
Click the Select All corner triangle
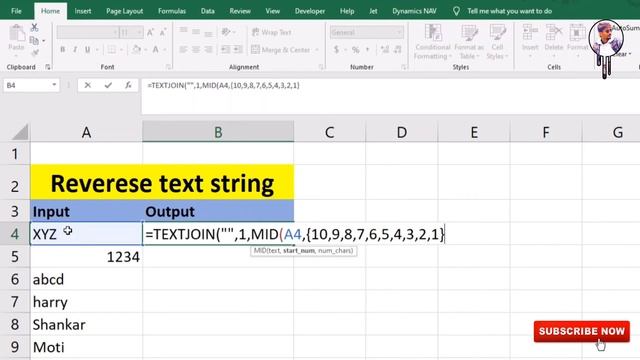(x=20, y=132)
